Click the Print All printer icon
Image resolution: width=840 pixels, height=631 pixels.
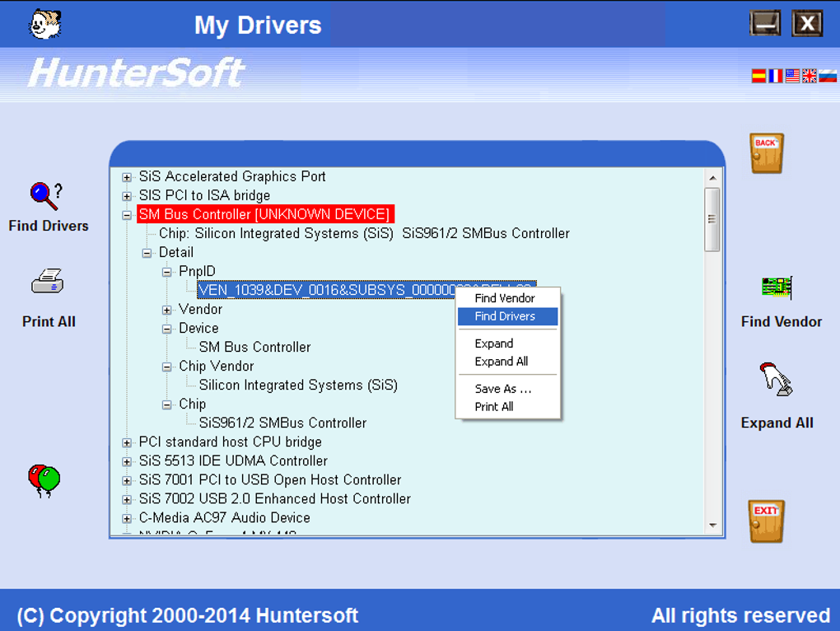click(48, 281)
